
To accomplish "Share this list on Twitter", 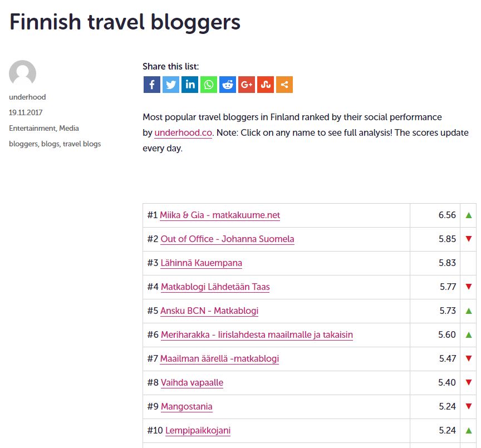I will [x=171, y=85].
